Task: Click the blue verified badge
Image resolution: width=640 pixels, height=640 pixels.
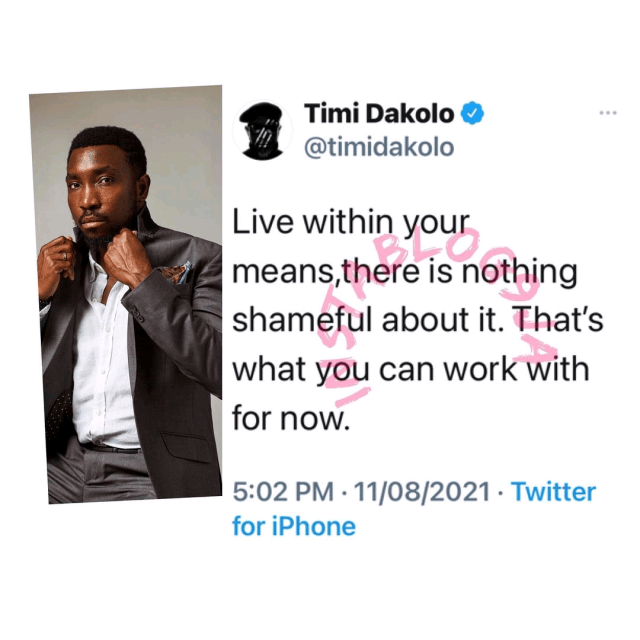Action: pyautogui.click(x=472, y=113)
